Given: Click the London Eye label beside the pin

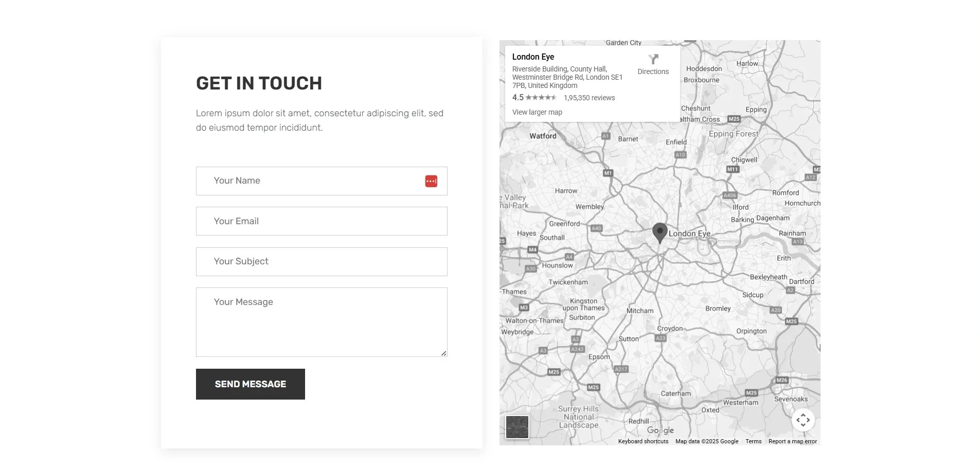Looking at the screenshot, I should pyautogui.click(x=689, y=233).
